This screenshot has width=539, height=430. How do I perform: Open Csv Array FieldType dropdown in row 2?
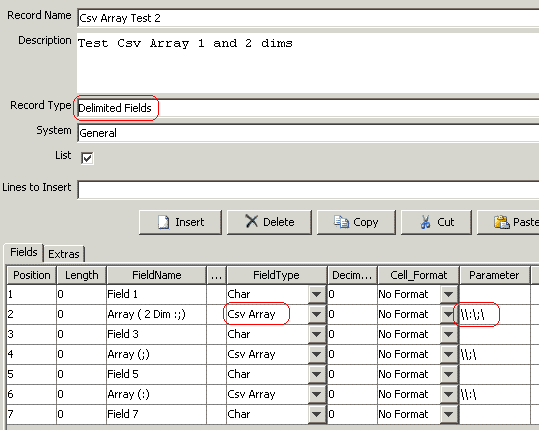pyautogui.click(x=316, y=314)
